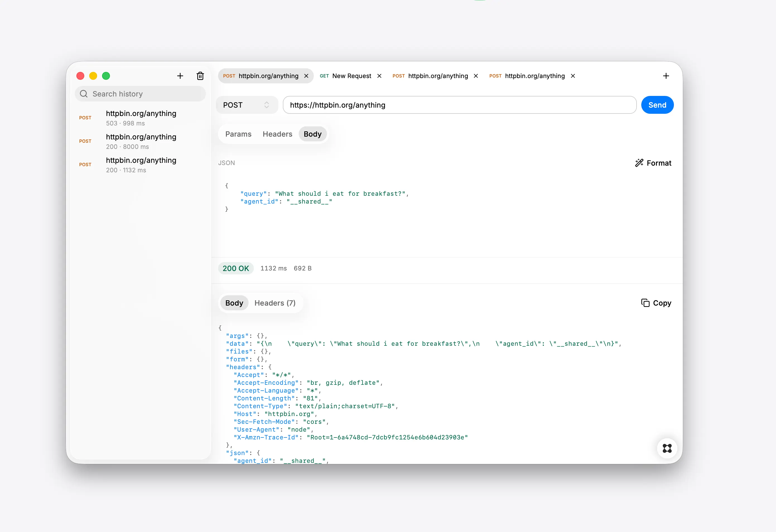The width and height of the screenshot is (776, 532).
Task: Open the POST method dropdown
Action: [247, 105]
